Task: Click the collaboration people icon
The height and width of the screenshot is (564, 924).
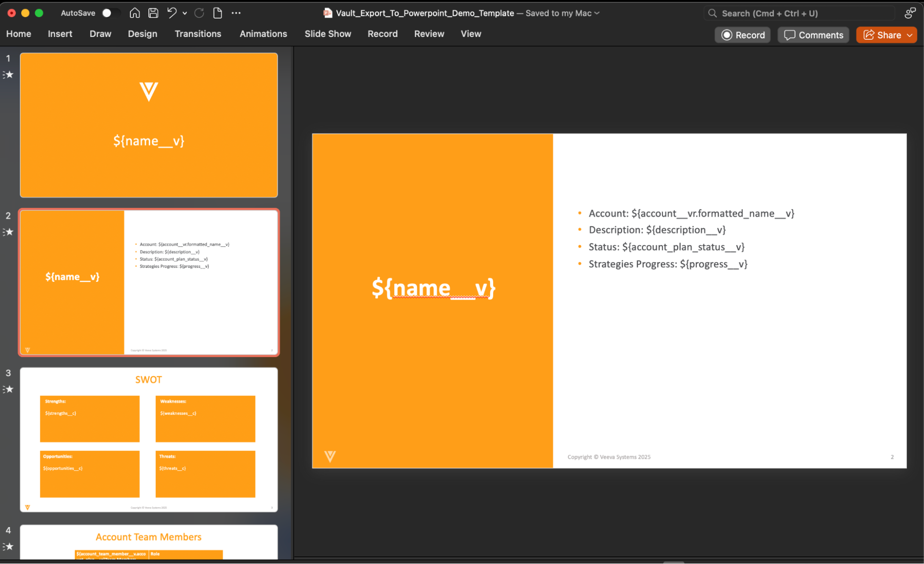Action: click(910, 13)
